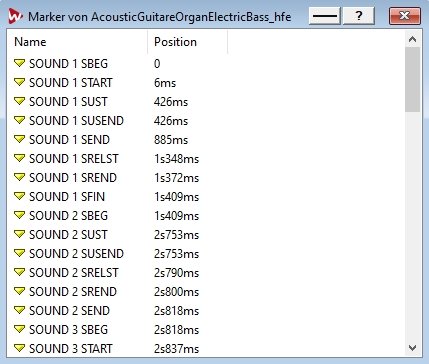Viewport: 429px width, 364px height.
Task: Click the WaveLab logo icon in title bar
Action: pos(15,16)
